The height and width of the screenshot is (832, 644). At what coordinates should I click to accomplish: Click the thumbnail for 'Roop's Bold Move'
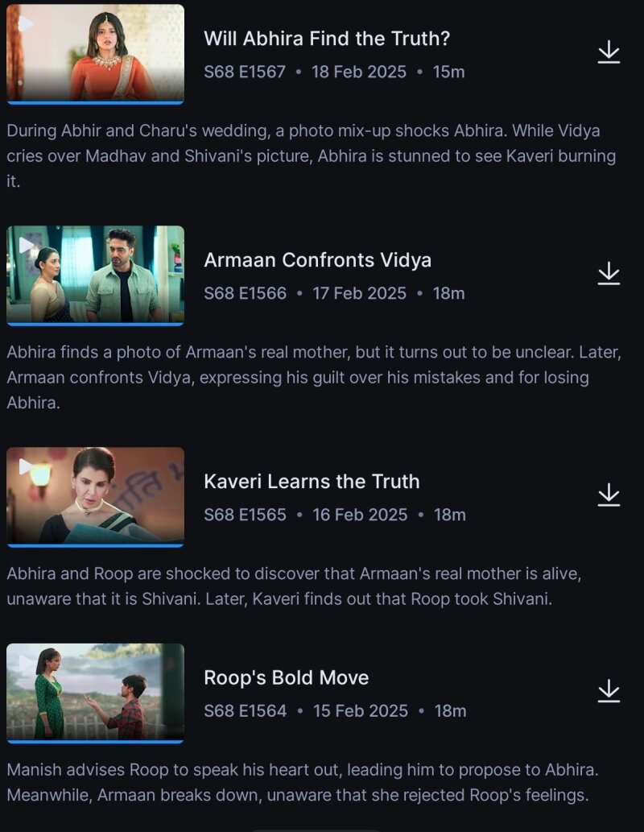[95, 692]
